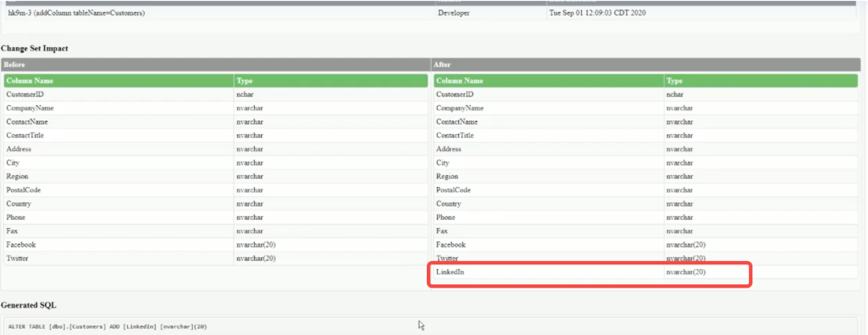The image size is (868, 335).
Task: Select the Change Set Impact heading
Action: (35, 49)
